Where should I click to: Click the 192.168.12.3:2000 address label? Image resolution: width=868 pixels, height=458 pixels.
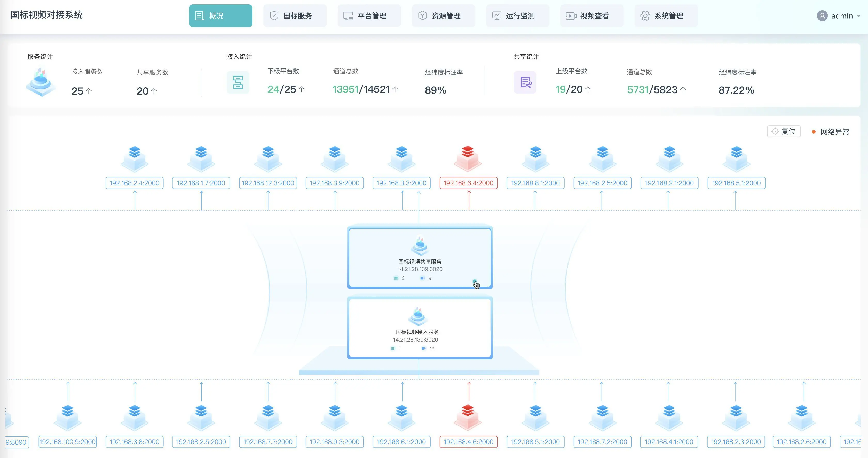268,183
